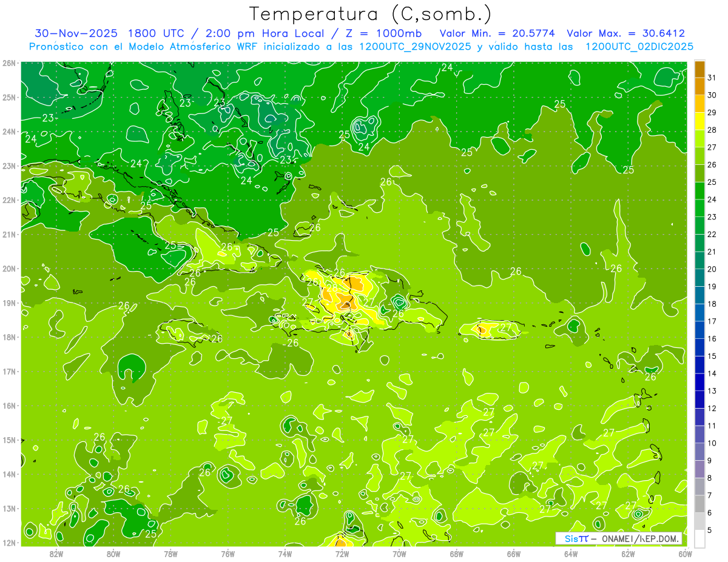The width and height of the screenshot is (728, 562).
Task: Click the '14N' latitude axis label
Action: [x=9, y=474]
